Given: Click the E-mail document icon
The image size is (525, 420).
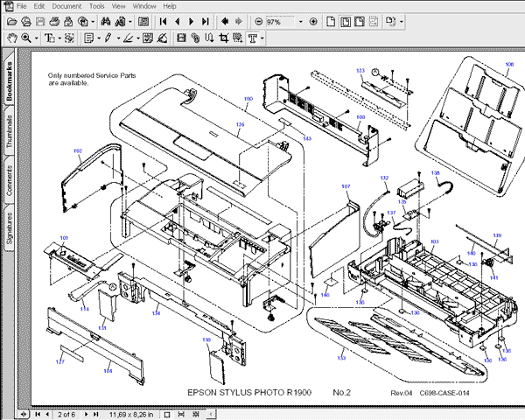Looking at the screenshot, I should [x=68, y=22].
